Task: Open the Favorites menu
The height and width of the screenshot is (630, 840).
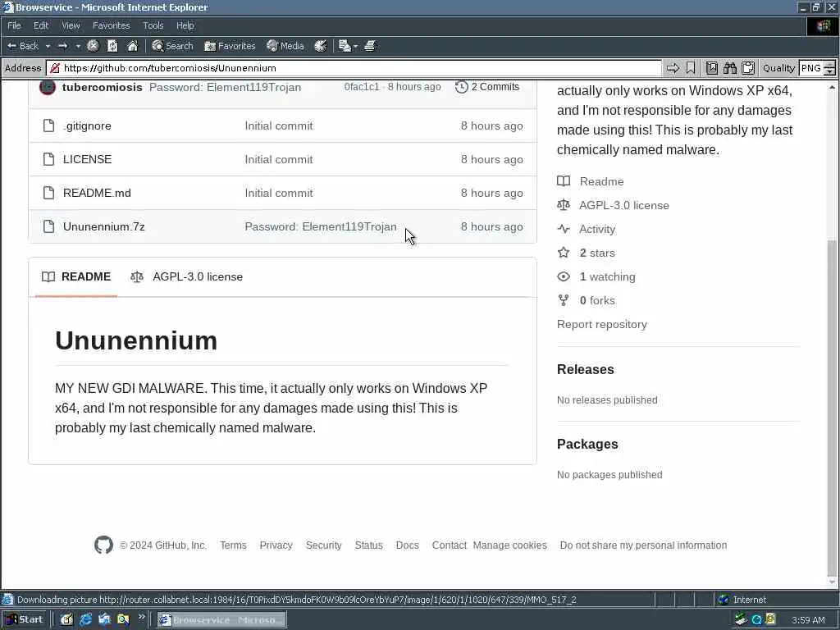Action: click(111, 25)
